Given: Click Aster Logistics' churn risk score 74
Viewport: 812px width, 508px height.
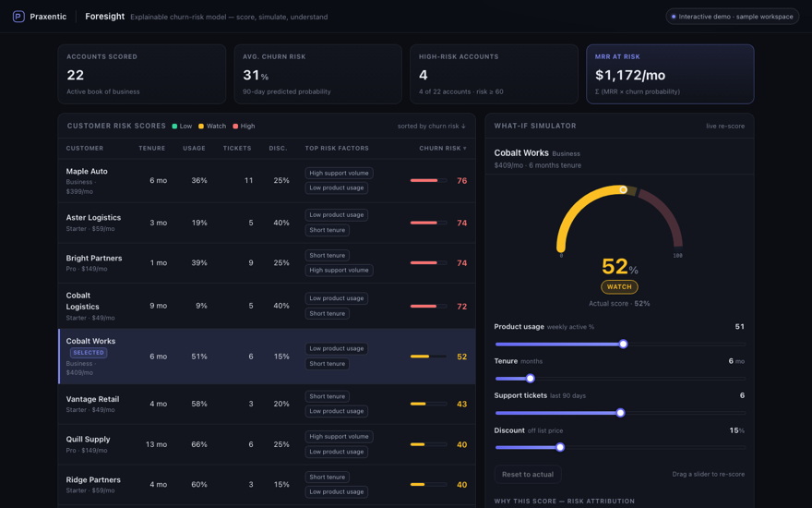Looking at the screenshot, I should click(x=462, y=223).
